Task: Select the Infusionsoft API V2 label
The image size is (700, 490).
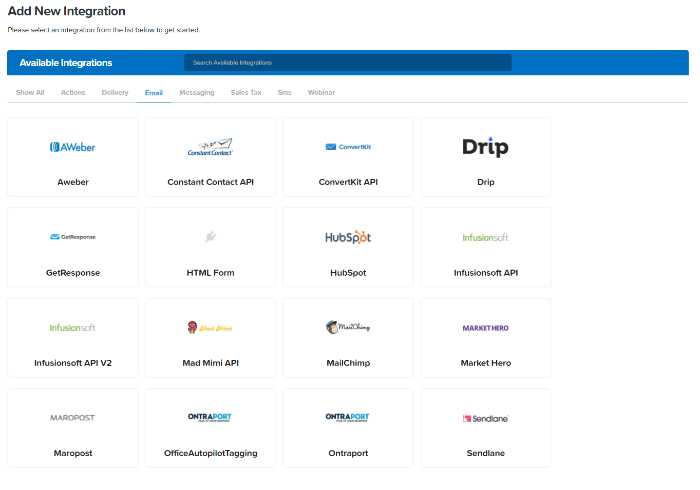Action: pyautogui.click(x=73, y=363)
